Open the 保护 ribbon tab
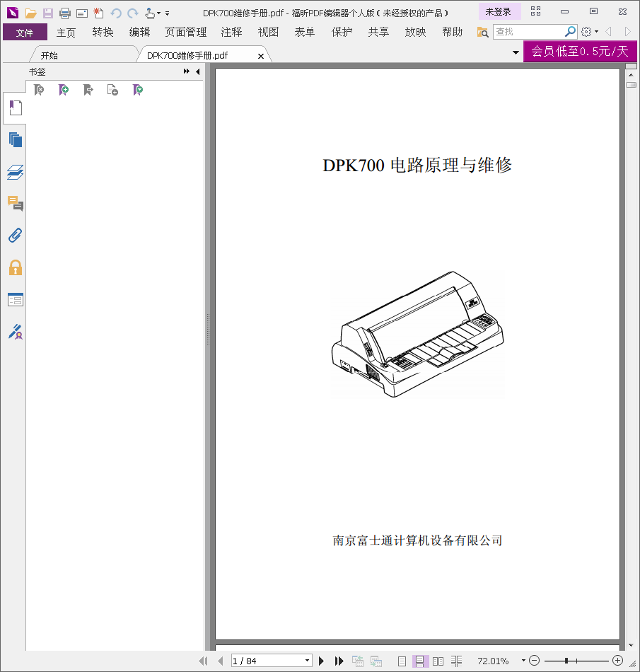The height and width of the screenshot is (672, 640). (x=342, y=32)
